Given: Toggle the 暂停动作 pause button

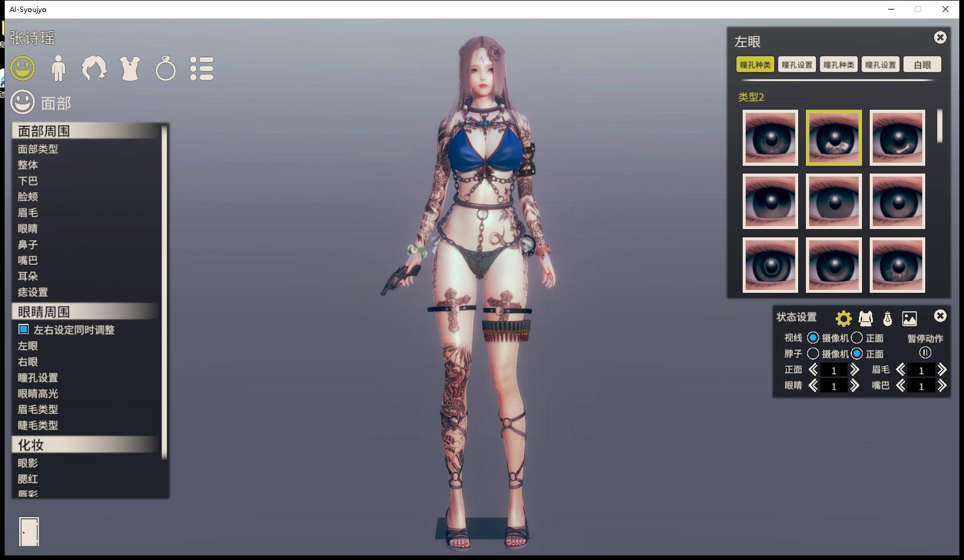Looking at the screenshot, I should (x=925, y=352).
